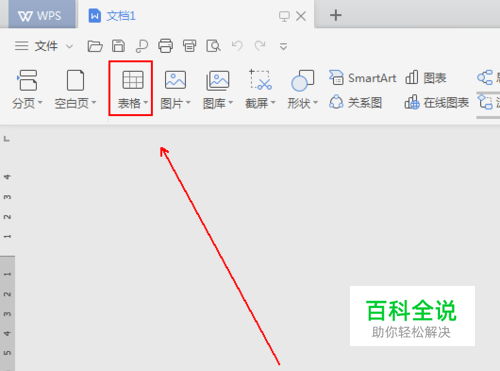
Task: Expand the 文件 menu chevron
Action: [69, 46]
